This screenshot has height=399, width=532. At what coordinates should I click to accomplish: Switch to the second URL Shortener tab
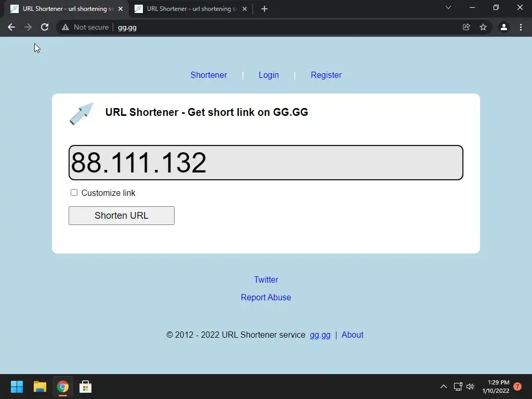(x=191, y=9)
